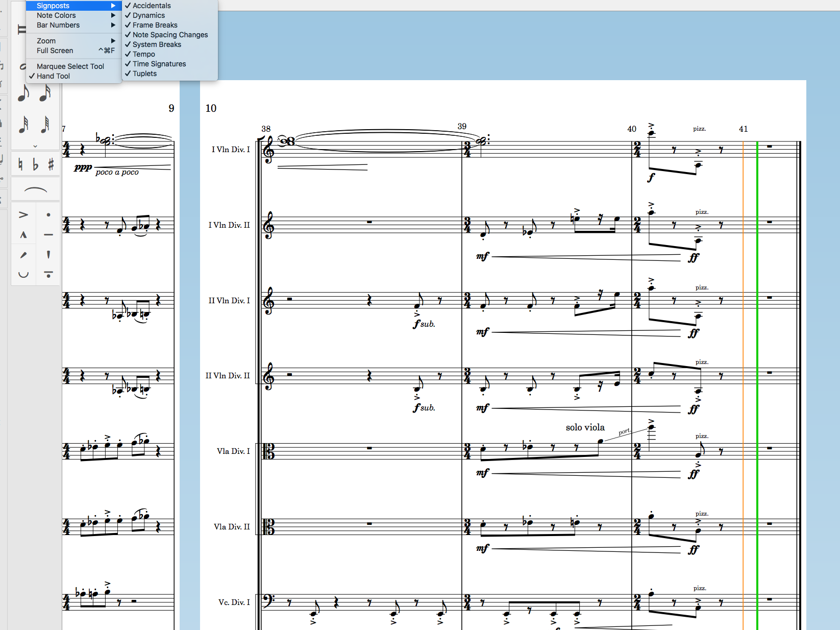
Task: Toggle Tempo signposts
Action: [x=169, y=54]
